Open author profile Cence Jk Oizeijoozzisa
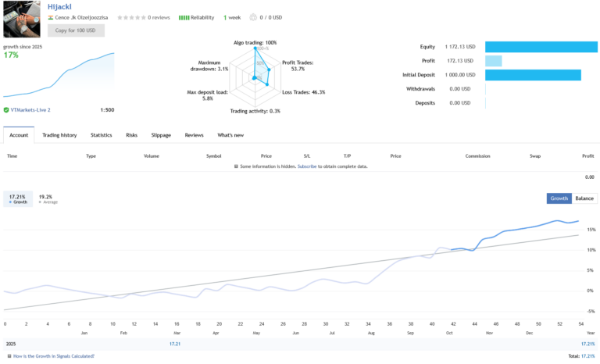This screenshot has width=600, height=364. point(81,18)
